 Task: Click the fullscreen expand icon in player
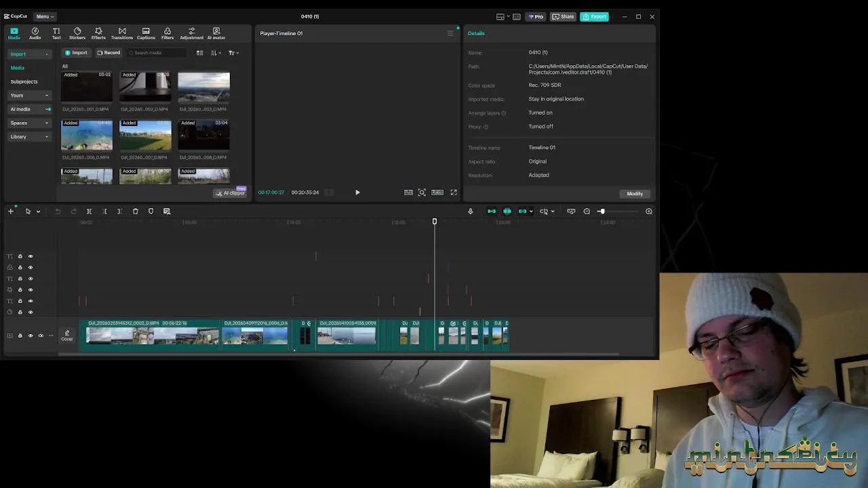pyautogui.click(x=454, y=192)
